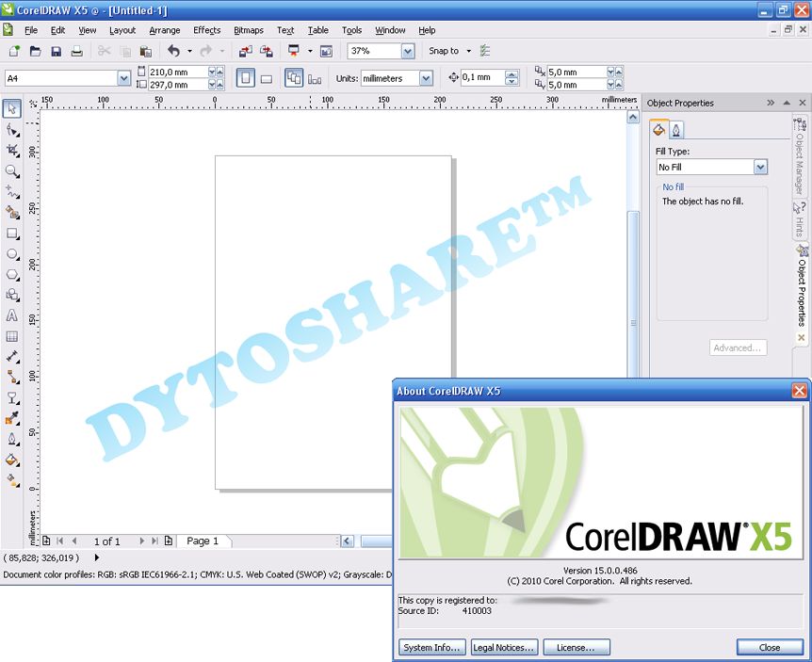Expand the Undo history arrow
This screenshot has height=662, width=812.
(189, 51)
